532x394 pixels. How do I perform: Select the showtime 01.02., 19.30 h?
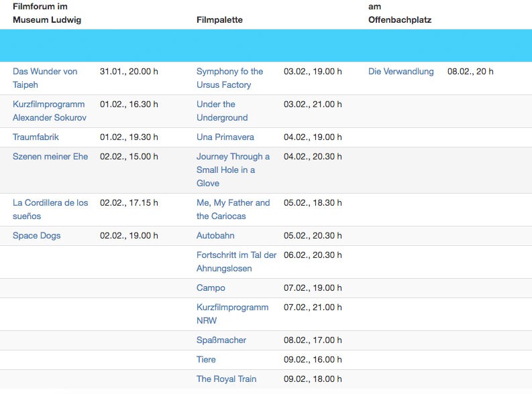pos(129,137)
